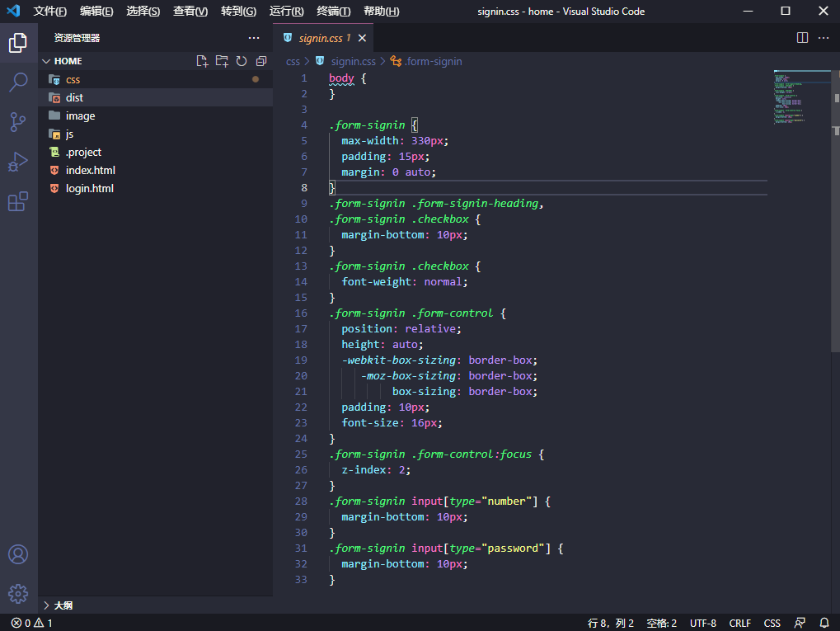Open the 选择(S) menu
The width and height of the screenshot is (840, 631).
(x=143, y=12)
